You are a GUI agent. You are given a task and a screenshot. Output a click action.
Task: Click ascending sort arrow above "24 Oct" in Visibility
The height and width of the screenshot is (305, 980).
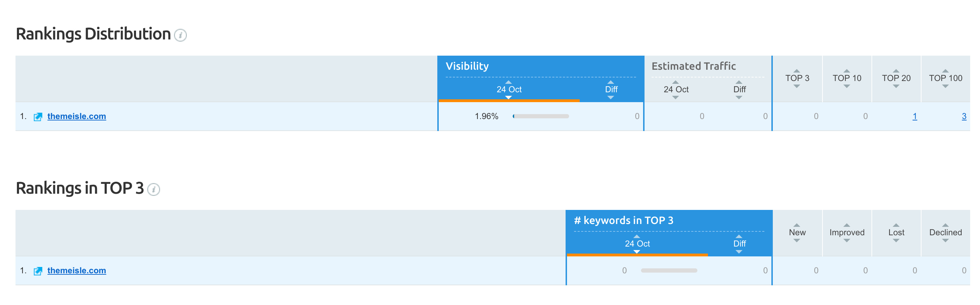tap(509, 82)
